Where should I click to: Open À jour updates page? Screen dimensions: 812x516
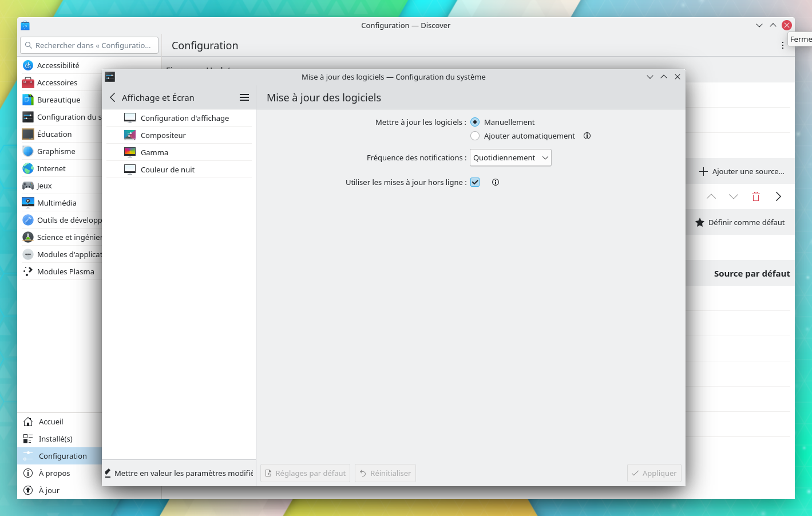[60, 490]
